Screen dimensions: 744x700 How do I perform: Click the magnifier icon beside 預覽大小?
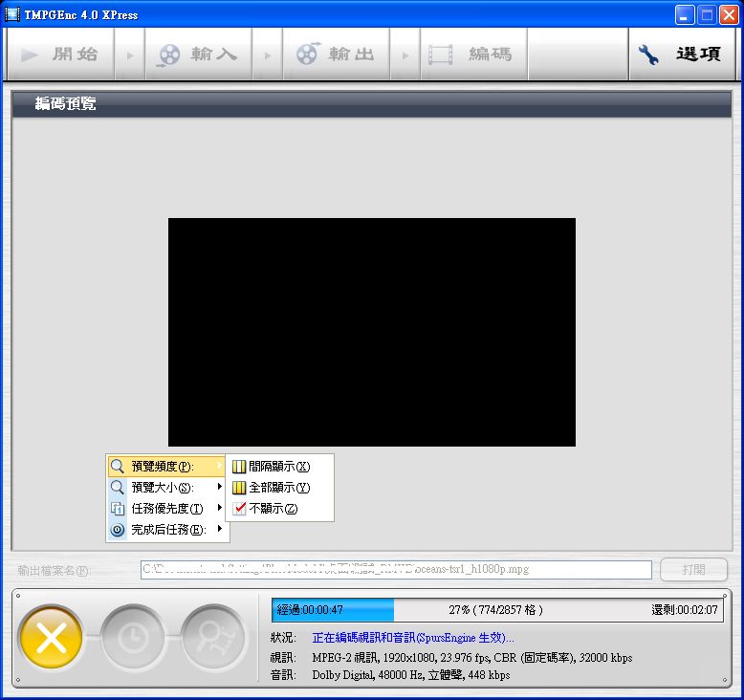(x=118, y=488)
